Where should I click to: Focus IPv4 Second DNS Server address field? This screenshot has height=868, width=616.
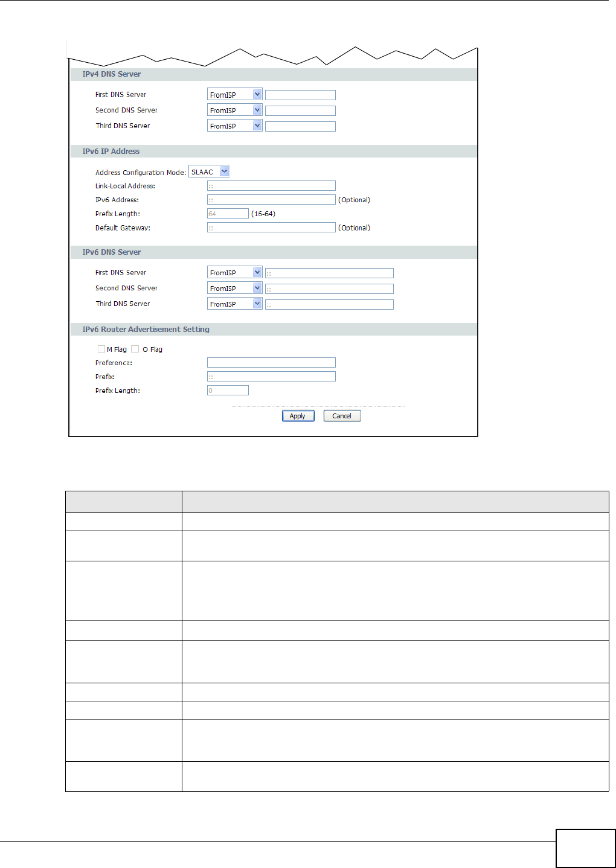click(300, 110)
